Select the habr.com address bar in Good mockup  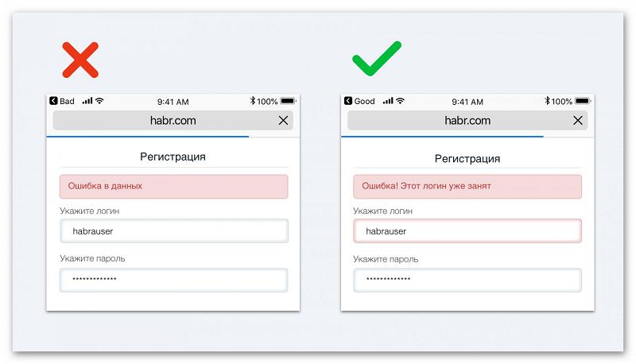[467, 120]
